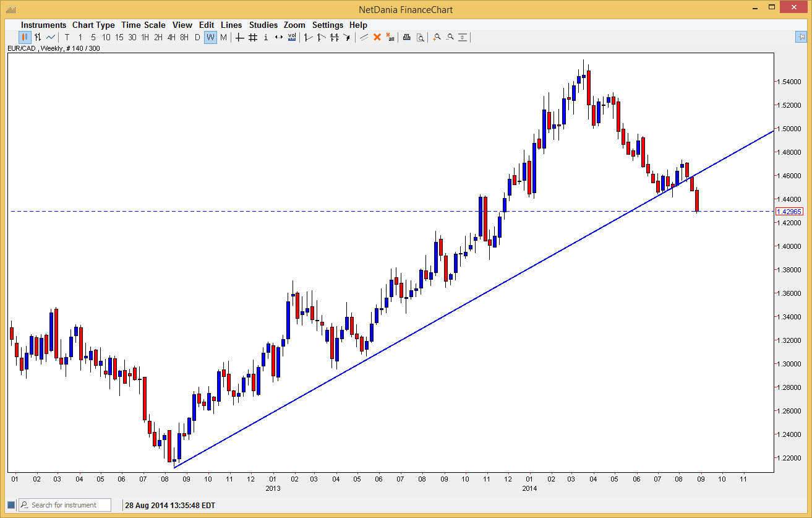
Task: Select the M monthly timeframe button
Action: (224, 37)
